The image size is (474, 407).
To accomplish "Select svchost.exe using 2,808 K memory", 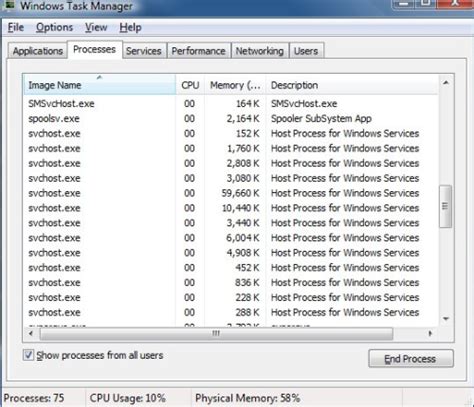I will pyautogui.click(x=231, y=163).
